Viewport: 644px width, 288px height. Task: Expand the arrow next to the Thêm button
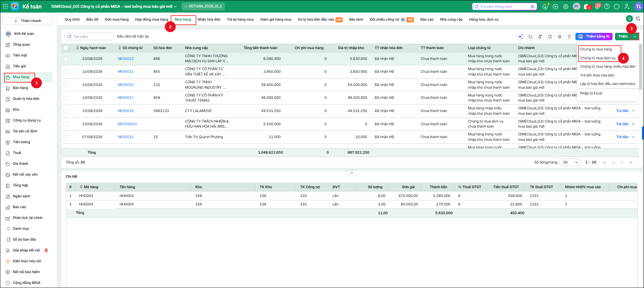[x=635, y=37]
